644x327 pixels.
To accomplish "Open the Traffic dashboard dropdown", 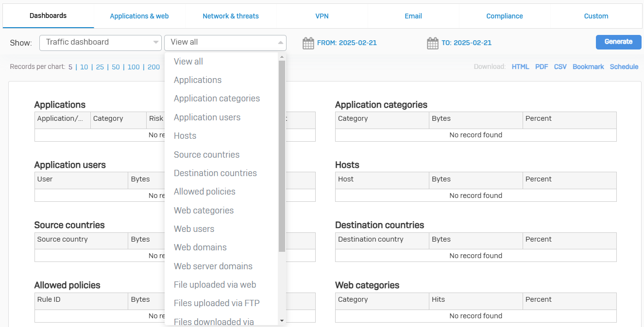I will click(100, 42).
